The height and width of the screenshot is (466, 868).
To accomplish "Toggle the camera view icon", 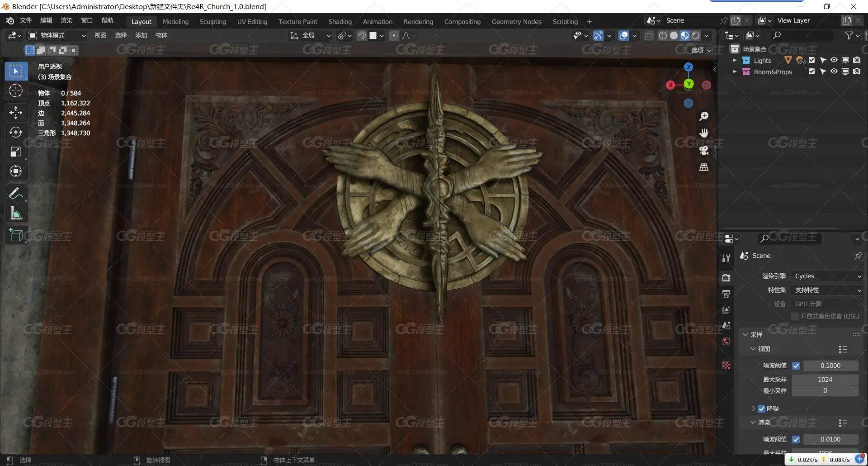I will [704, 150].
